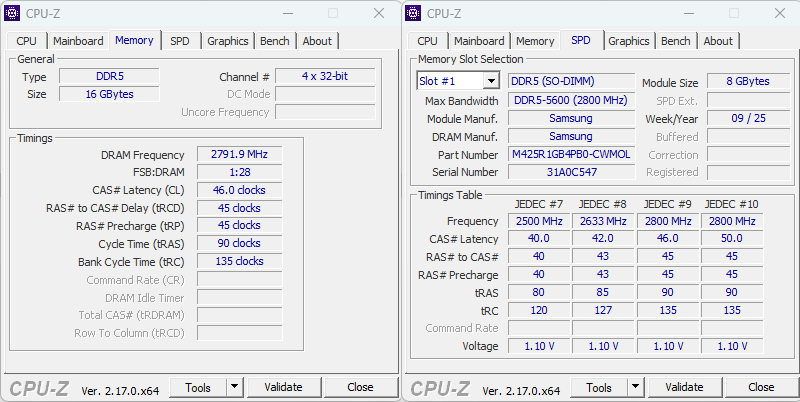
Task: Close SPD window using title bar X
Action: [x=779, y=13]
